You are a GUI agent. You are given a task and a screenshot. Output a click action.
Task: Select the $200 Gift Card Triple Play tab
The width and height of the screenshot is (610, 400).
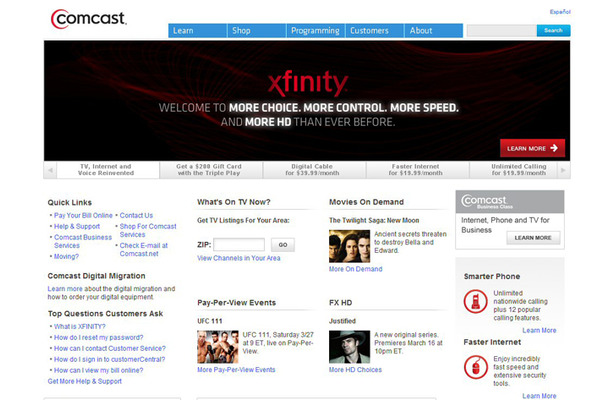click(x=209, y=170)
